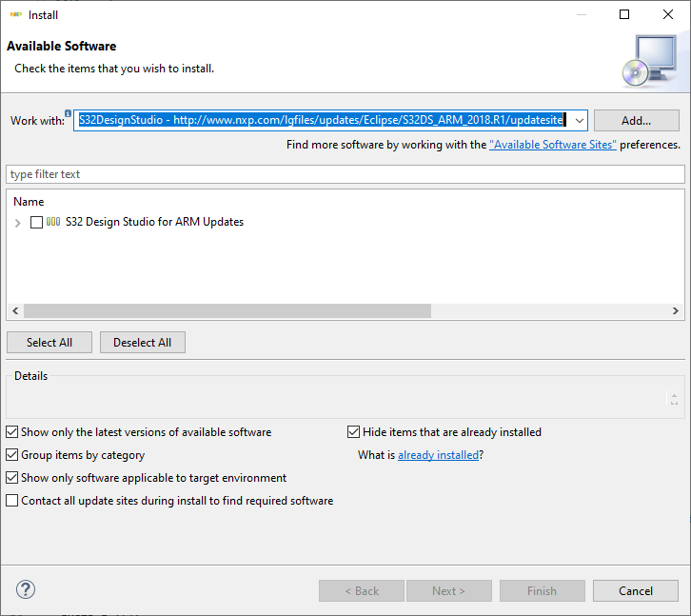The height and width of the screenshot is (616, 691).
Task: Open the Work with dropdown list
Action: (x=580, y=120)
